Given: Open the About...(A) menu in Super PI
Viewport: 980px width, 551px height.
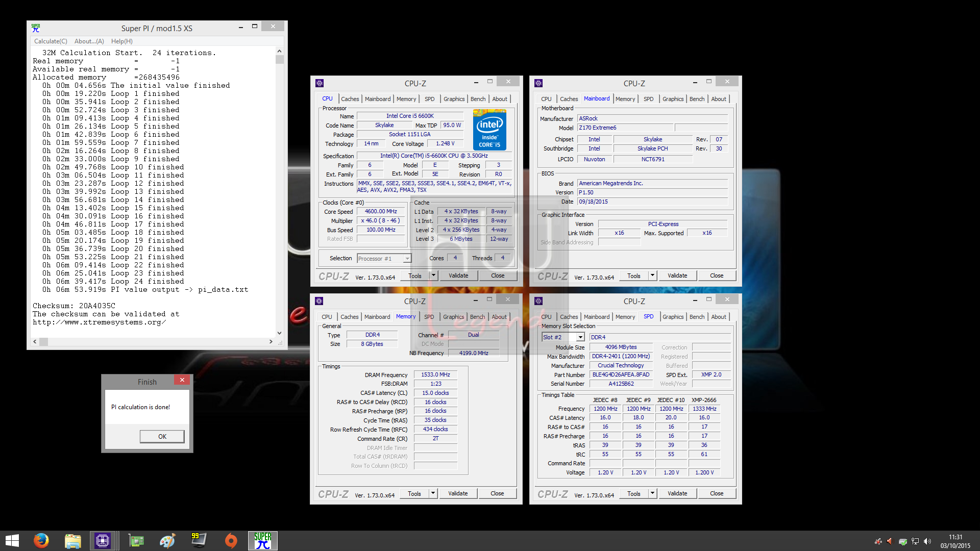Looking at the screenshot, I should click(89, 41).
